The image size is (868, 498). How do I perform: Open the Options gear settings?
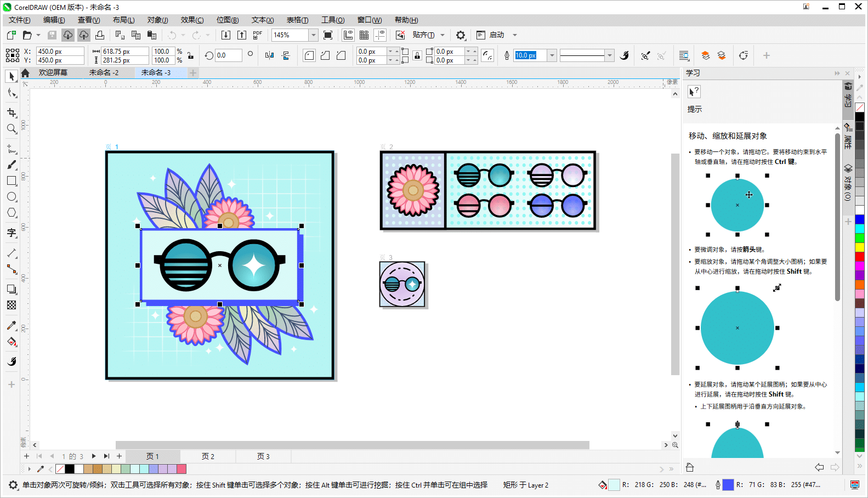coord(461,35)
